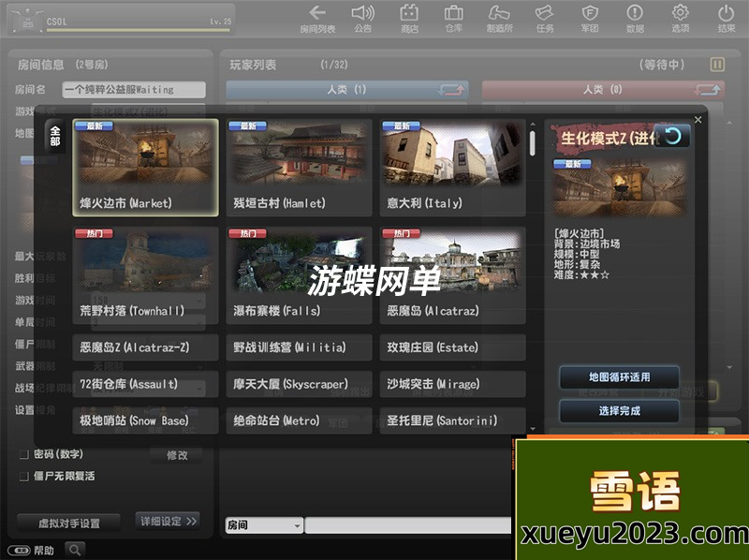Enable the 僵尸无限复活 checkbox
Viewport: 749px width, 560px height.
24,476
